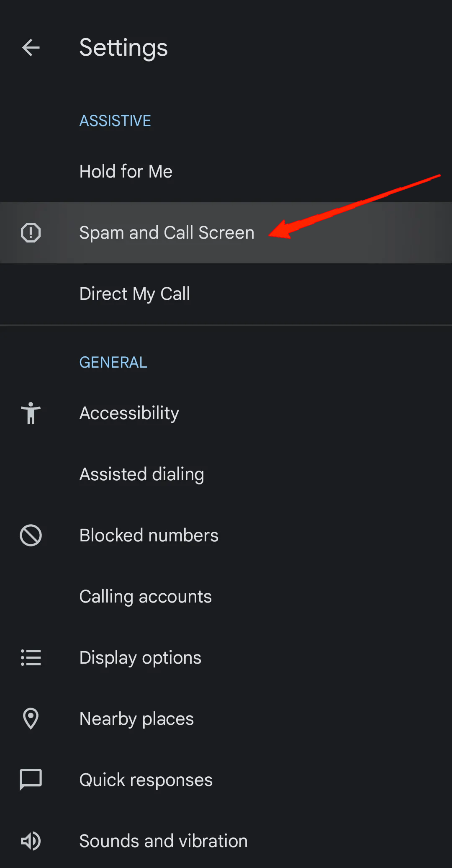
Task: Open the Blocked numbers settings
Action: [149, 535]
